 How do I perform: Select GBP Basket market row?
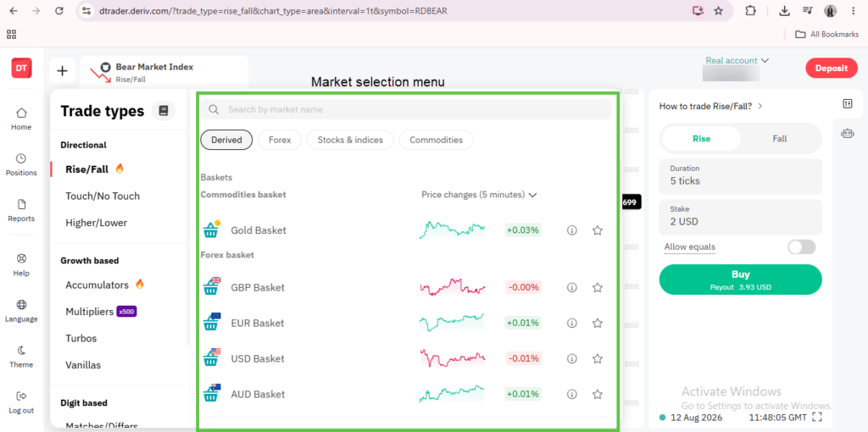406,288
